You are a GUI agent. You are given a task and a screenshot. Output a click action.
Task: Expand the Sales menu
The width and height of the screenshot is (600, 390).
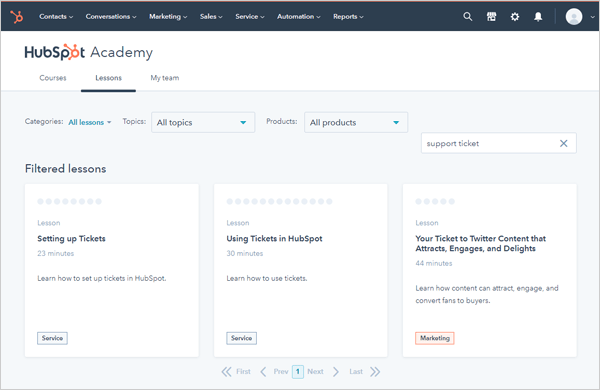(x=211, y=16)
